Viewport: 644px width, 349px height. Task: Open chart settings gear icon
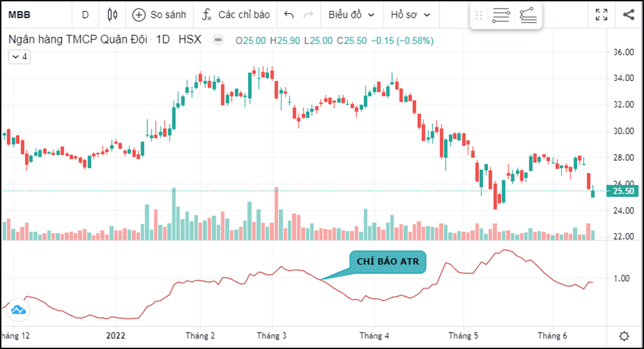tap(623, 336)
